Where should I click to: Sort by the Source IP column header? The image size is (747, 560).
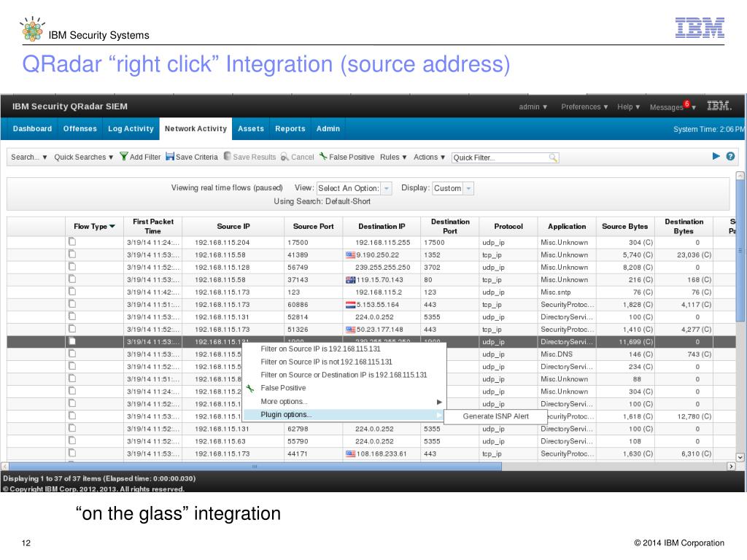[233, 226]
